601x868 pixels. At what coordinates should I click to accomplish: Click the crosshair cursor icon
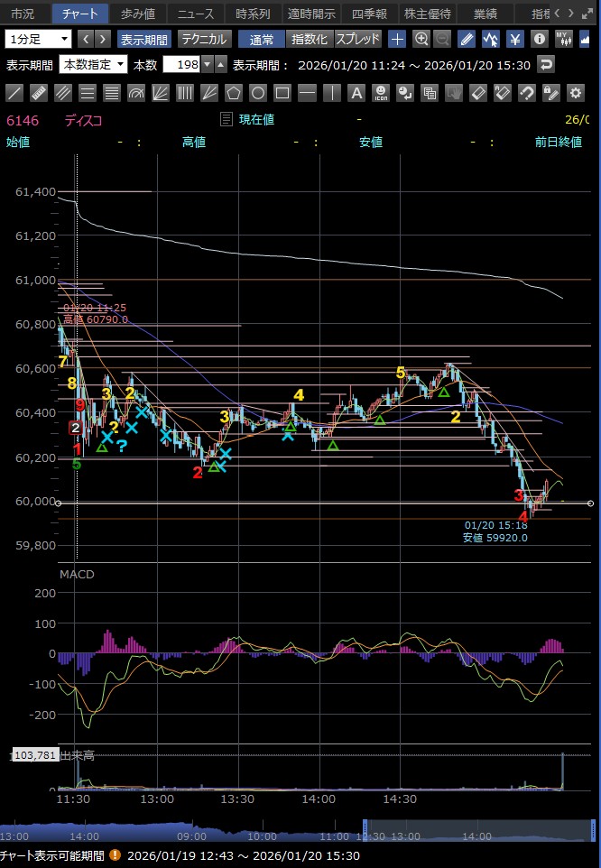coord(397,39)
